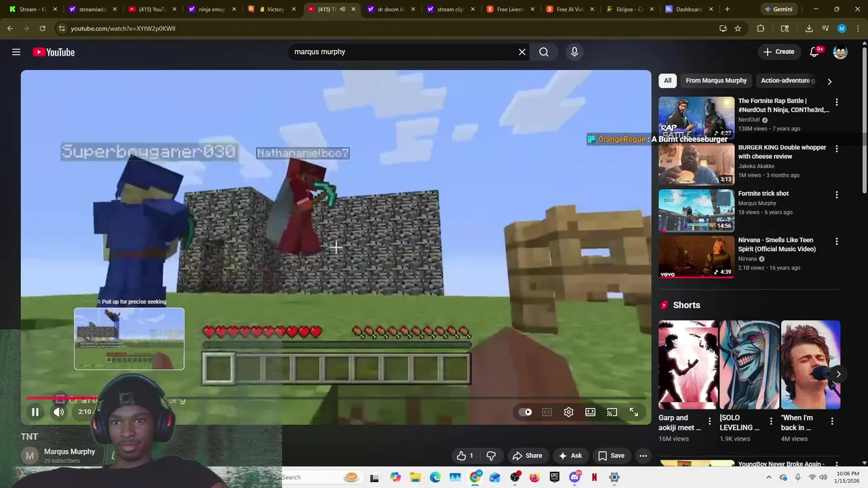The height and width of the screenshot is (488, 868).
Task: Open File Explorer from the taskbar
Action: click(x=415, y=477)
